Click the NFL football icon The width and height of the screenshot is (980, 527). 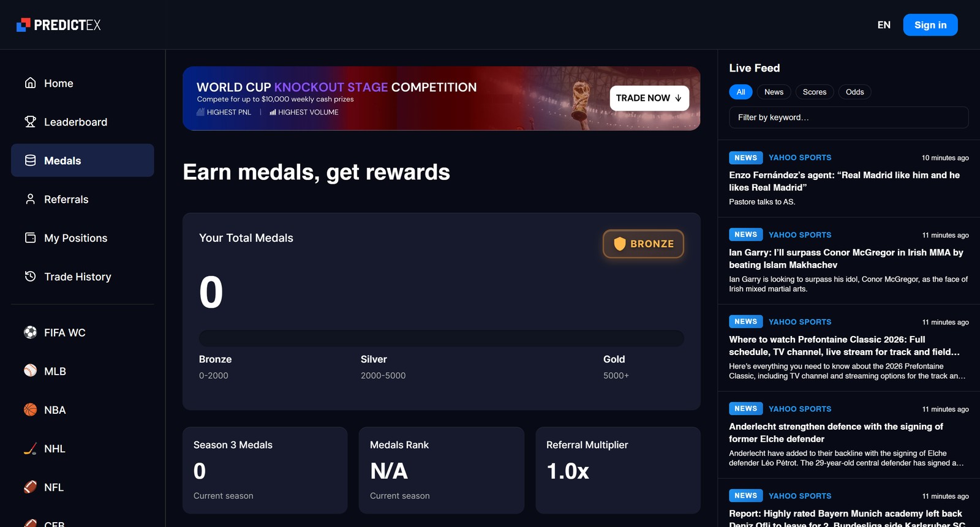click(30, 487)
